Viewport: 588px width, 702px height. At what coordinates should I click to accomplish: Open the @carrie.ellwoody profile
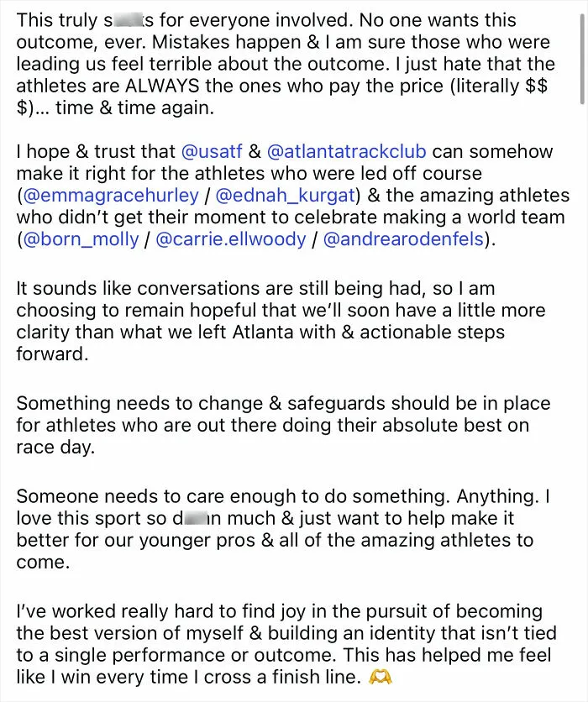click(231, 239)
